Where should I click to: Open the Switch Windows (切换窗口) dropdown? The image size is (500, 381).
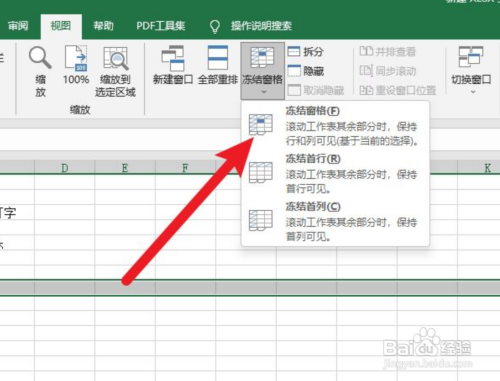pyautogui.click(x=471, y=71)
